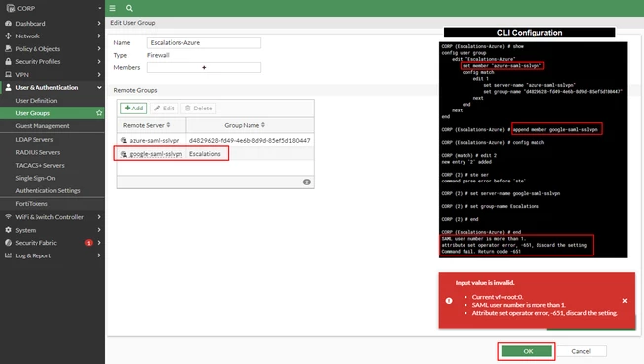Click the Log & Report chart icon
The height and width of the screenshot is (364, 644).
(8, 255)
